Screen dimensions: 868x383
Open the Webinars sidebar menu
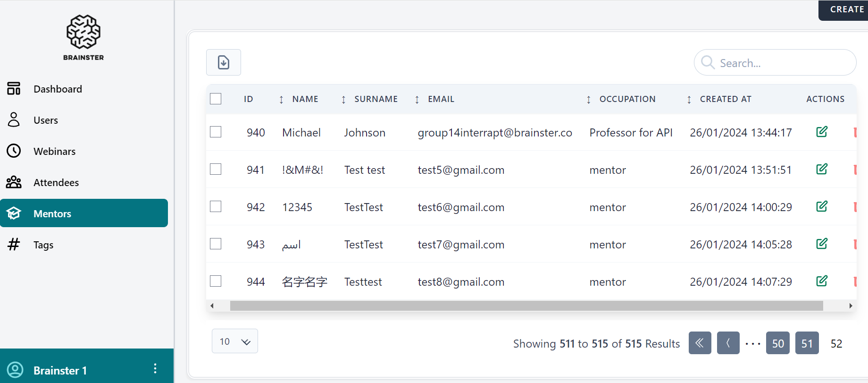click(54, 151)
